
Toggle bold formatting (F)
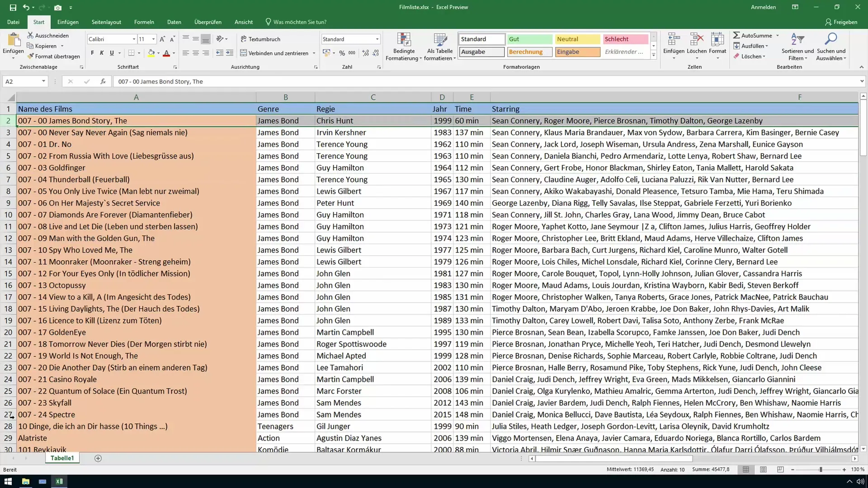tap(92, 53)
